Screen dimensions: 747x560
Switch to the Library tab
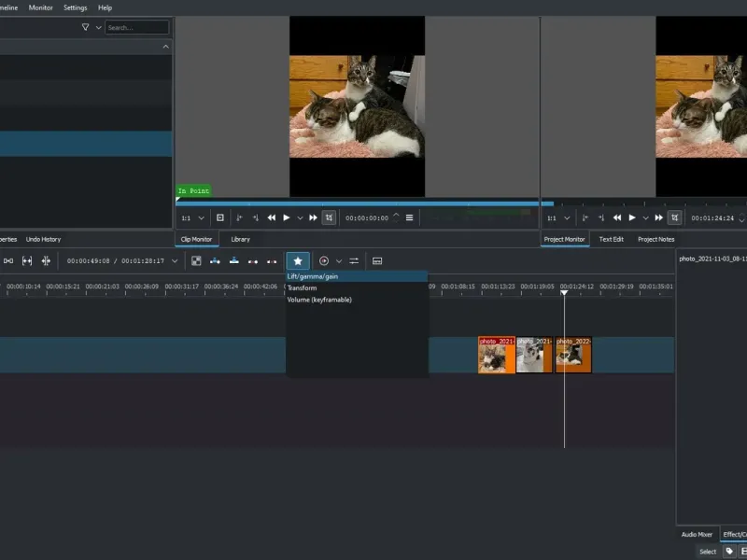240,239
